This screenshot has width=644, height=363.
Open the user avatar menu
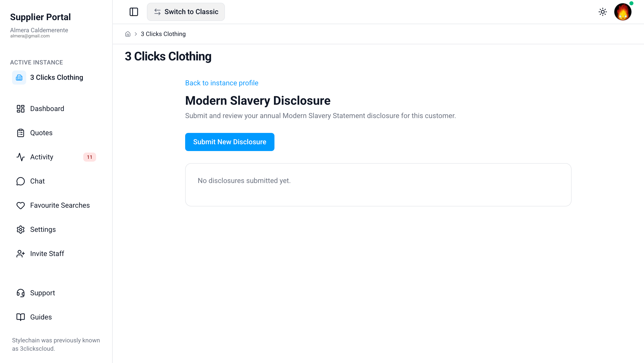(623, 12)
